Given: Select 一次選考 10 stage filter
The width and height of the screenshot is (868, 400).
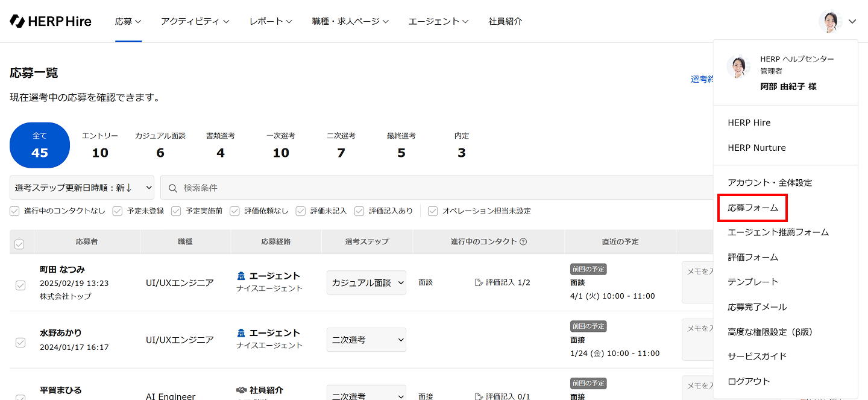Looking at the screenshot, I should tap(281, 145).
